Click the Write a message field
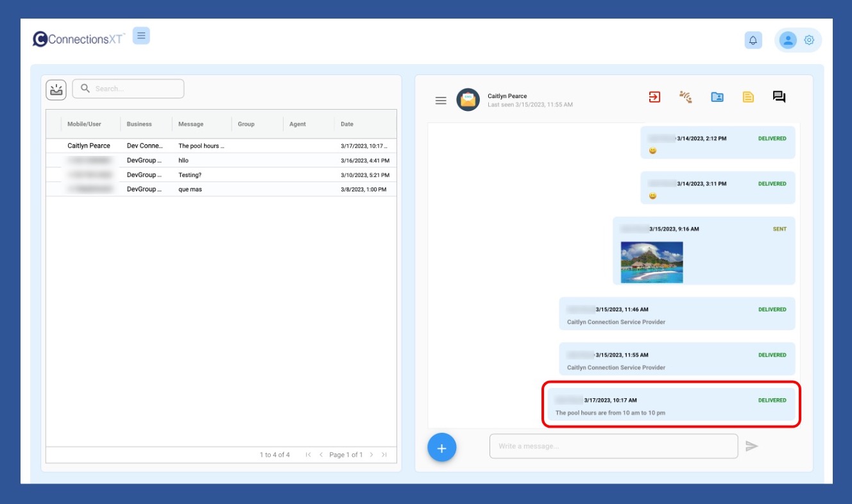 pos(613,446)
